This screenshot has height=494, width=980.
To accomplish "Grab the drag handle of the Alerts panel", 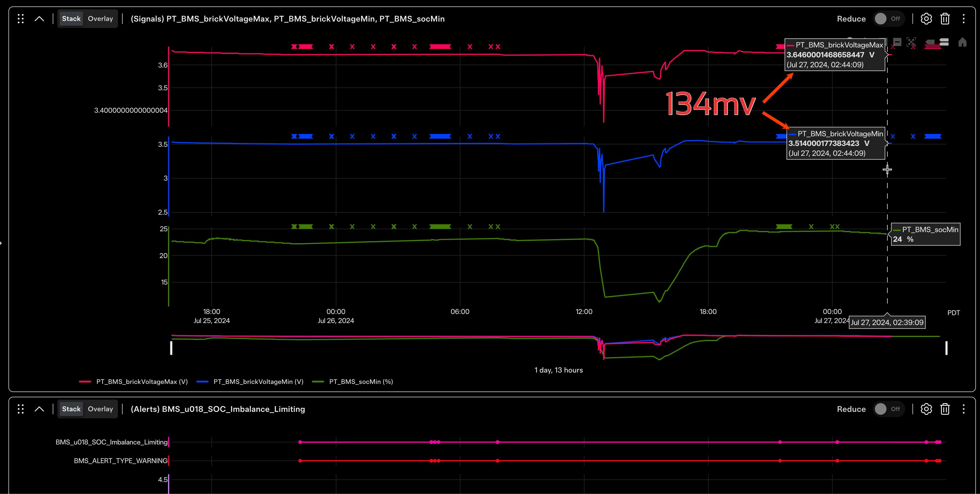I will pyautogui.click(x=21, y=409).
